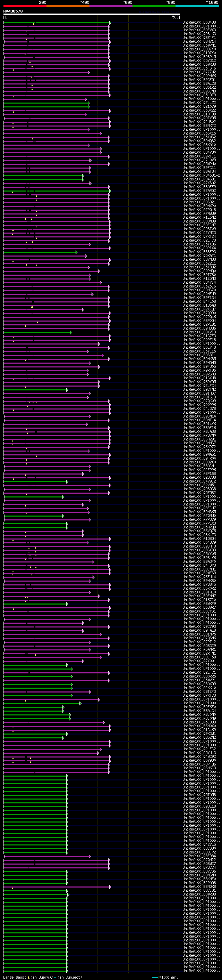222x980 pixels.
Task: Click the purple ~60% identity legend segment
Action: click(111, 6)
